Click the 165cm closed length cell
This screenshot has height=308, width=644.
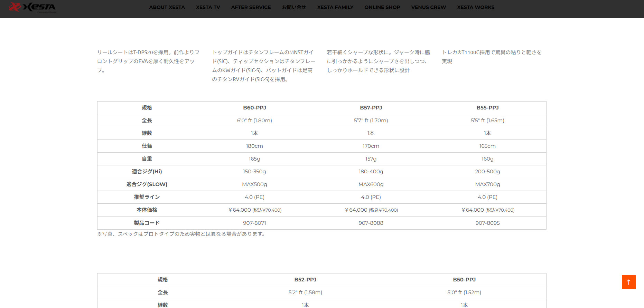tap(487, 146)
